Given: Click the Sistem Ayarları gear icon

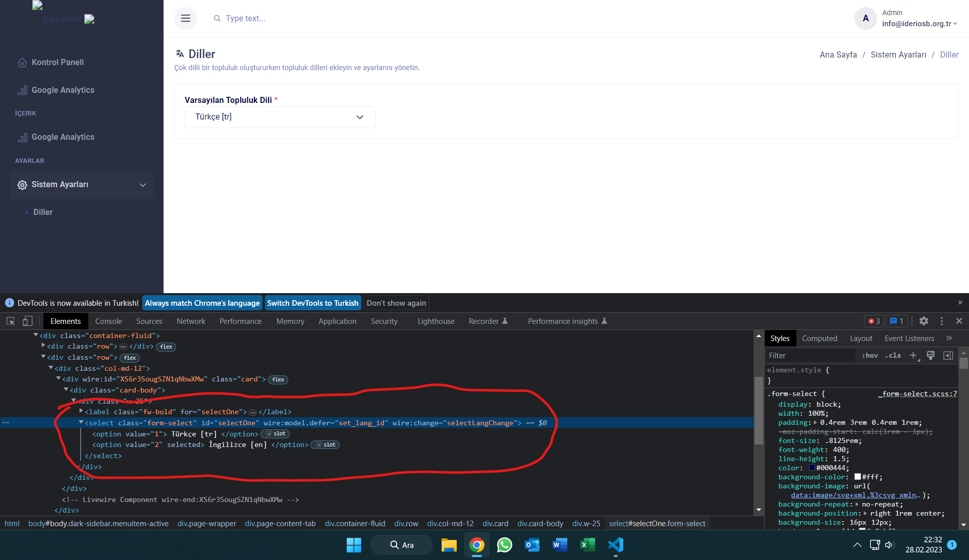Looking at the screenshot, I should coord(22,185).
